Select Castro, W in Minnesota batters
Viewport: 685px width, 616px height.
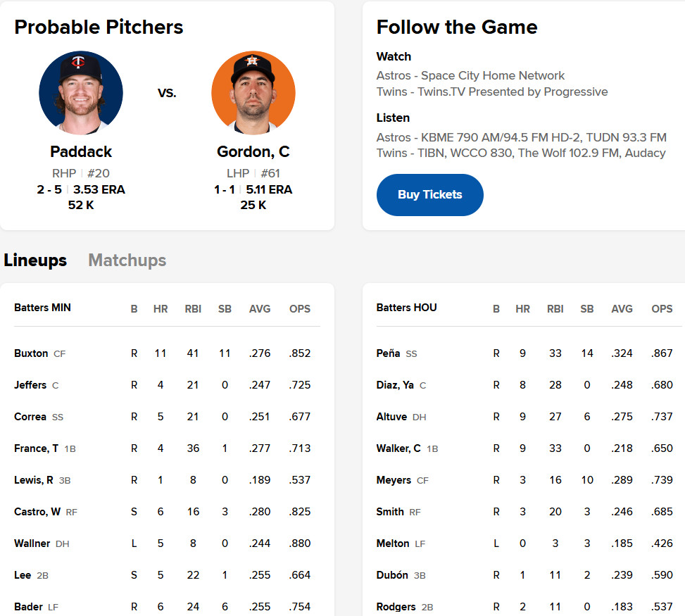click(x=37, y=512)
